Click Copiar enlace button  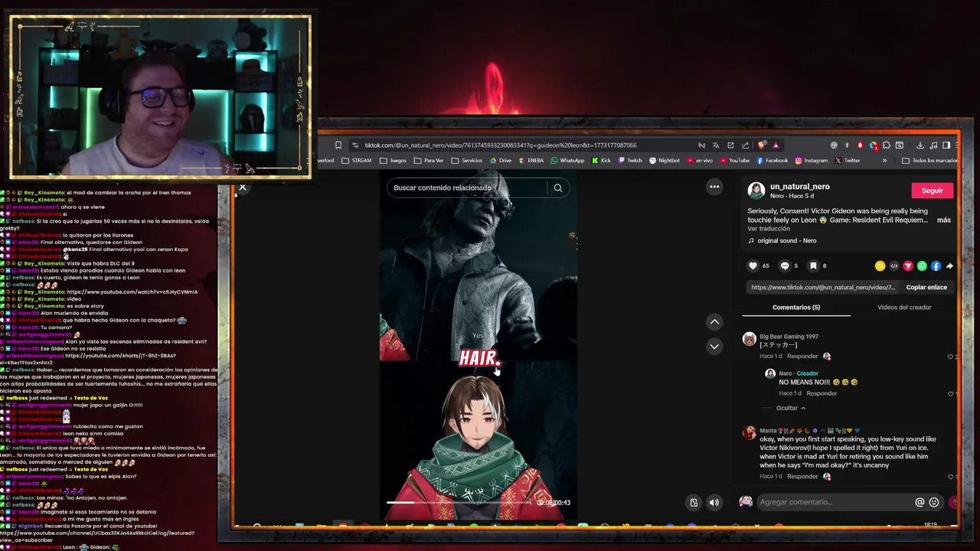pyautogui.click(x=926, y=287)
